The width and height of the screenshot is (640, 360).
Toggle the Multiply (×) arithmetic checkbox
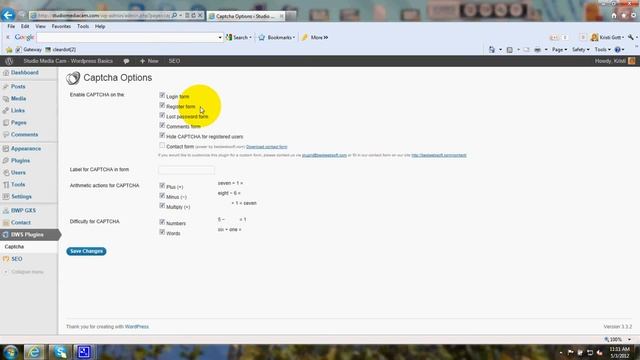[162, 206]
